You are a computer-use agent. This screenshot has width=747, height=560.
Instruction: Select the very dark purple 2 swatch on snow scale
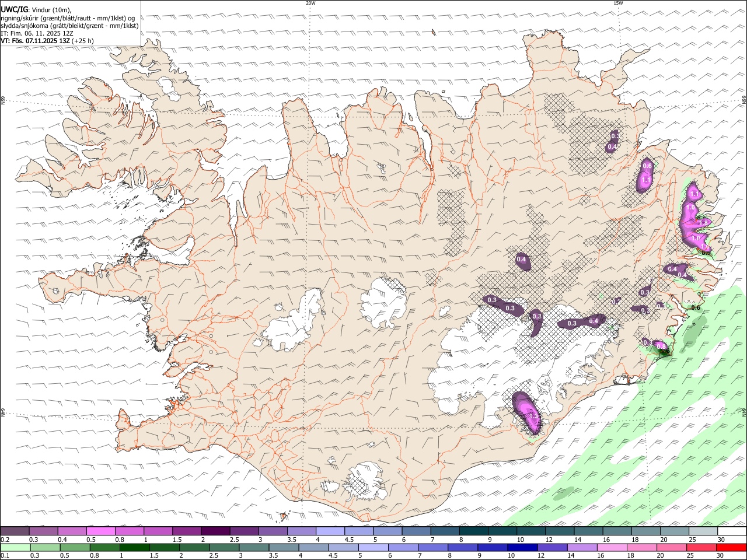click(x=215, y=531)
